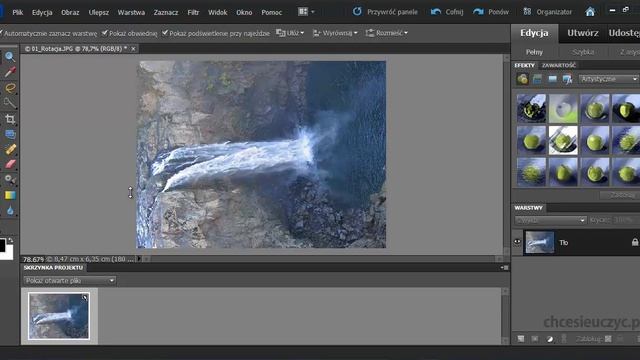Select the waterfall thumbnail in project bin
This screenshot has height=360, width=640.
(59, 316)
